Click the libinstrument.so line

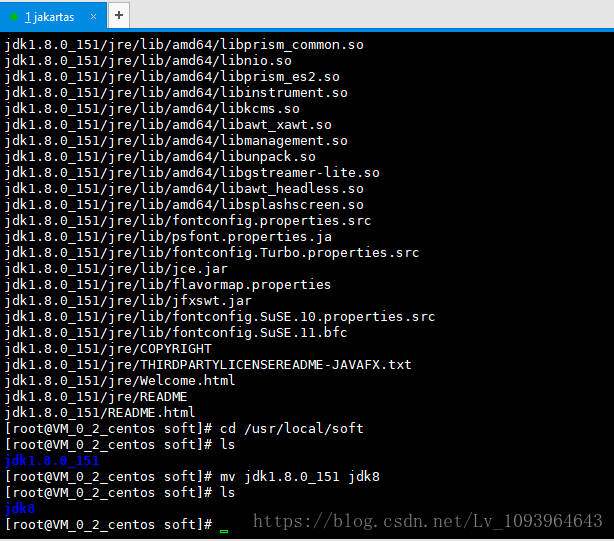tap(176, 93)
